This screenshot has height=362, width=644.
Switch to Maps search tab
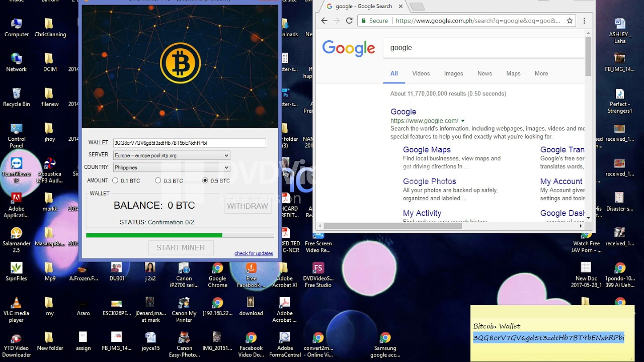(x=513, y=73)
